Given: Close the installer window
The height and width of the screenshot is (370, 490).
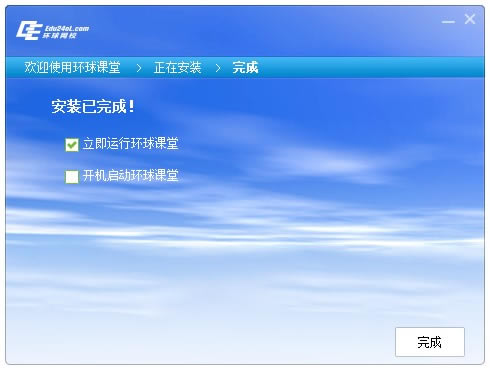Looking at the screenshot, I should (470, 19).
